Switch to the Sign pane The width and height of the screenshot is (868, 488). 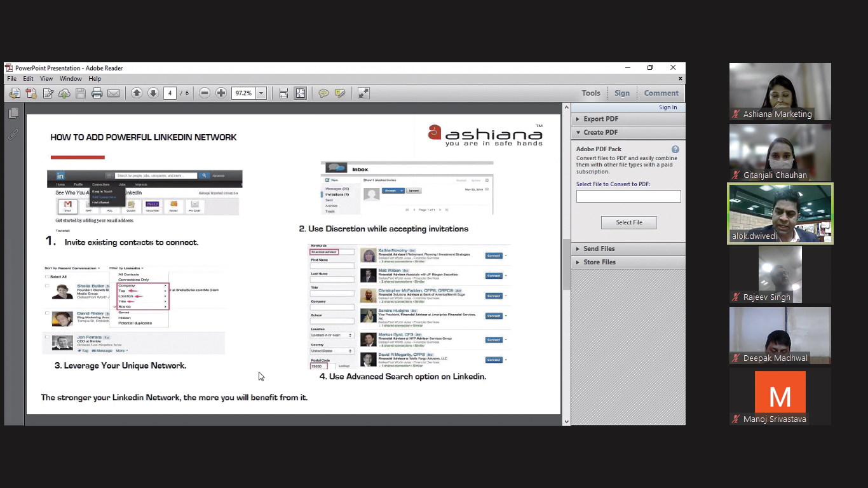622,93
